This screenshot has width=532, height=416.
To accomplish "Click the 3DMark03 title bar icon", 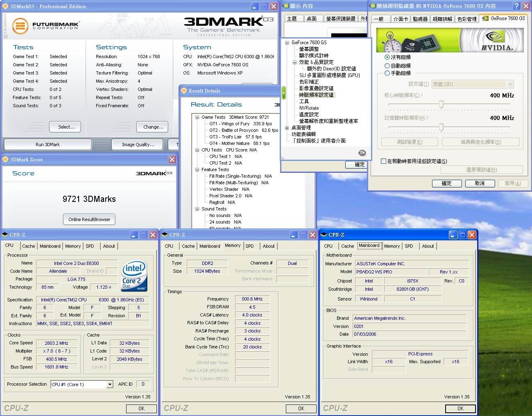I will pyautogui.click(x=6, y=6).
